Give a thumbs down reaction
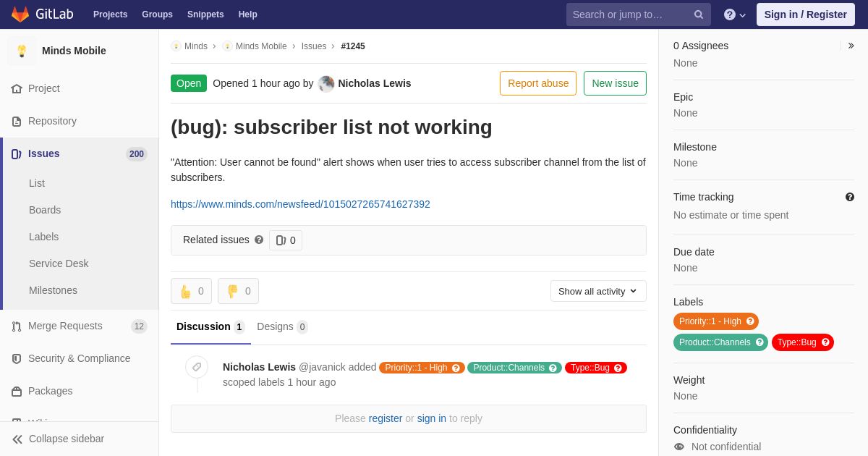 (x=238, y=291)
